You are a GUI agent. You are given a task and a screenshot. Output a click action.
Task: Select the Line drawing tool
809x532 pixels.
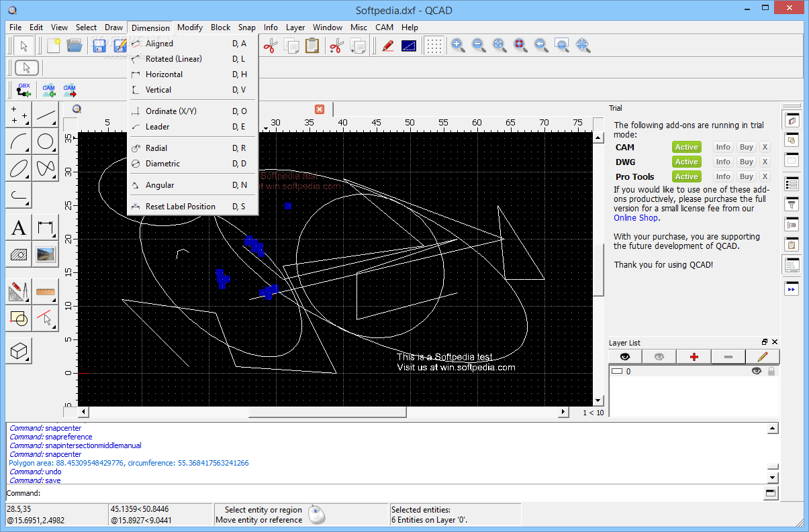click(x=46, y=115)
